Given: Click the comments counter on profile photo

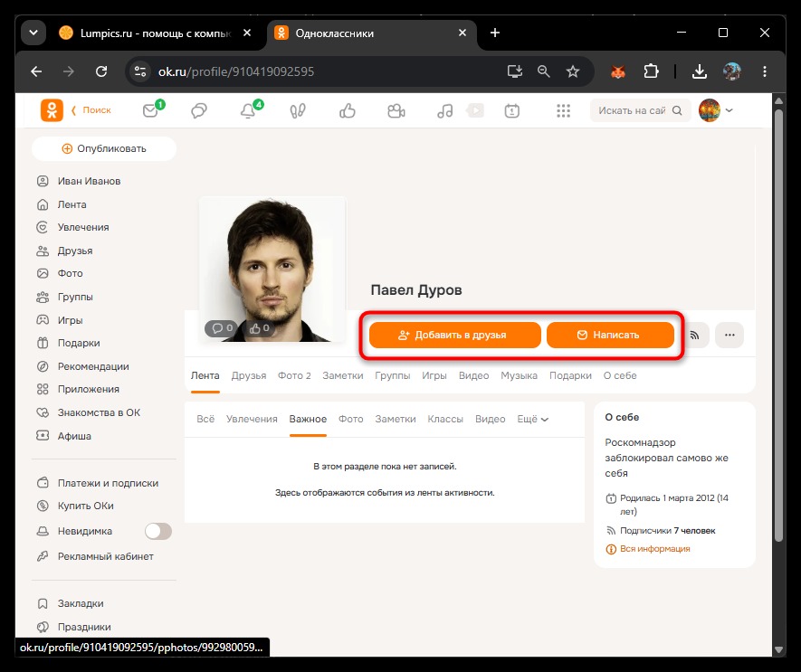Looking at the screenshot, I should point(223,328).
